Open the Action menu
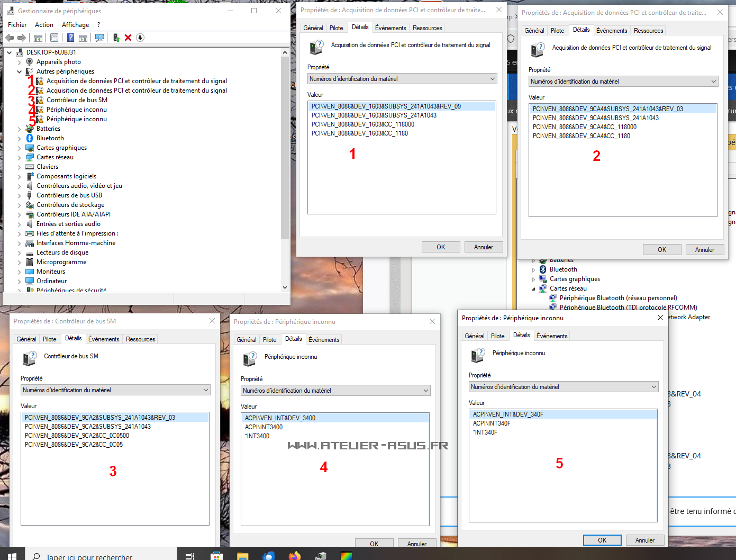Image resolution: width=736 pixels, height=560 pixels. (44, 25)
